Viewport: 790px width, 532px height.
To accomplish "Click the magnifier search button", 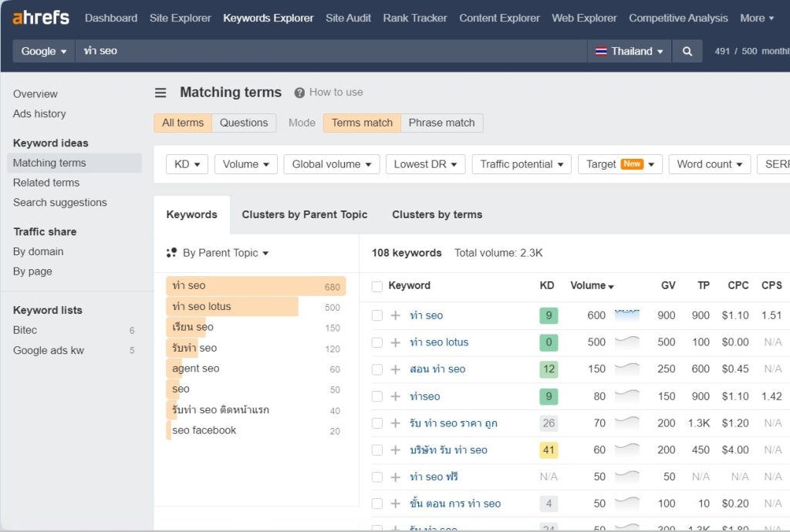I will coord(687,51).
